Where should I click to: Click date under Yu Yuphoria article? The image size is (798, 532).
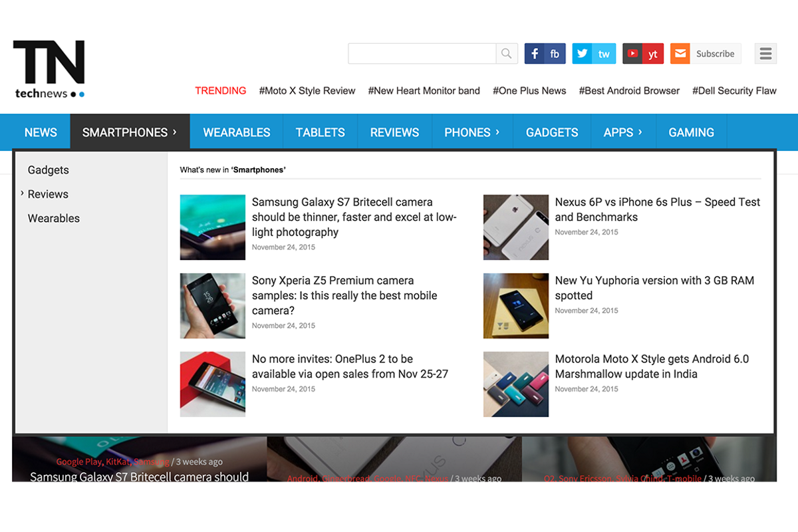point(587,311)
